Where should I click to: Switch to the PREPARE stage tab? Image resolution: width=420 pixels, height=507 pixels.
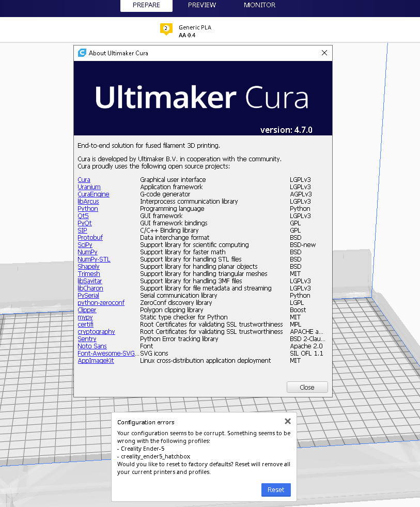(146, 5)
